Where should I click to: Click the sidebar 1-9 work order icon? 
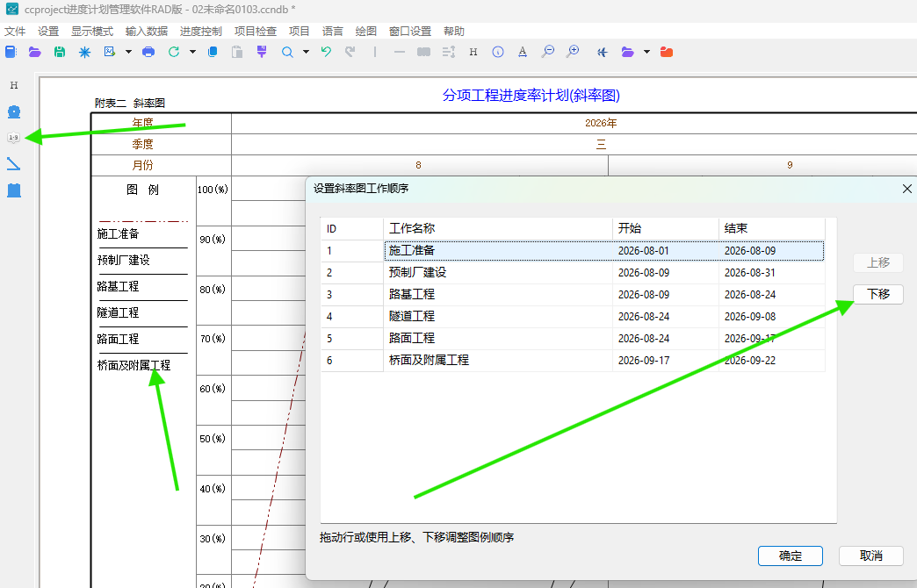click(x=13, y=138)
